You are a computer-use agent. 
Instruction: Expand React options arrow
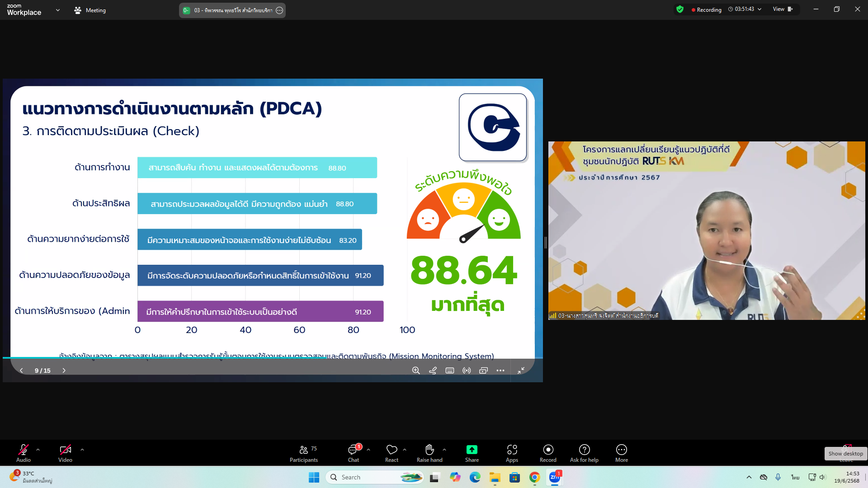(405, 450)
